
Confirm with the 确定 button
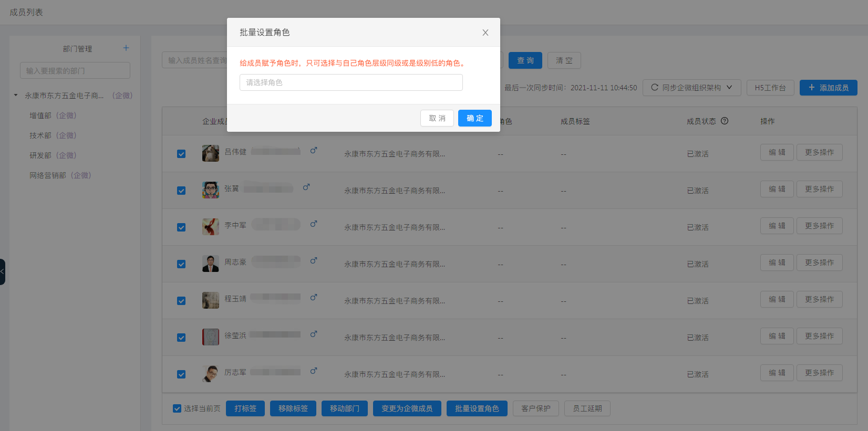tap(475, 118)
